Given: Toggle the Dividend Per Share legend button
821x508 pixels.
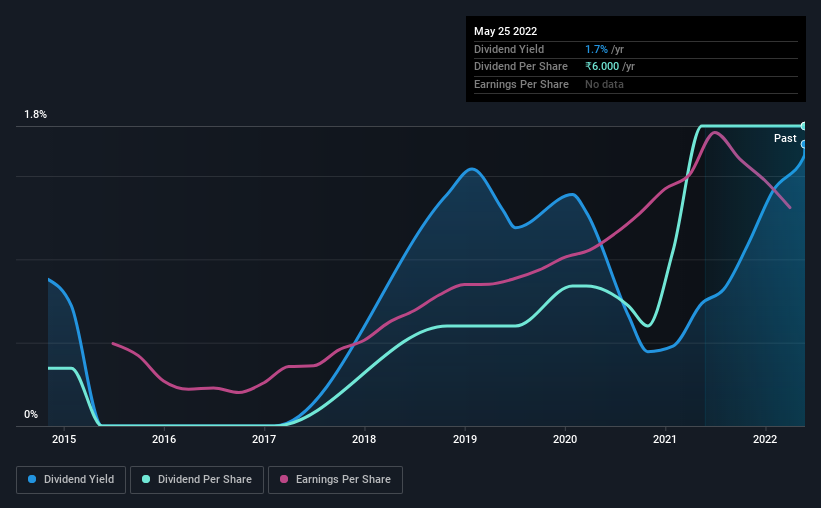Looking at the screenshot, I should pos(197,480).
